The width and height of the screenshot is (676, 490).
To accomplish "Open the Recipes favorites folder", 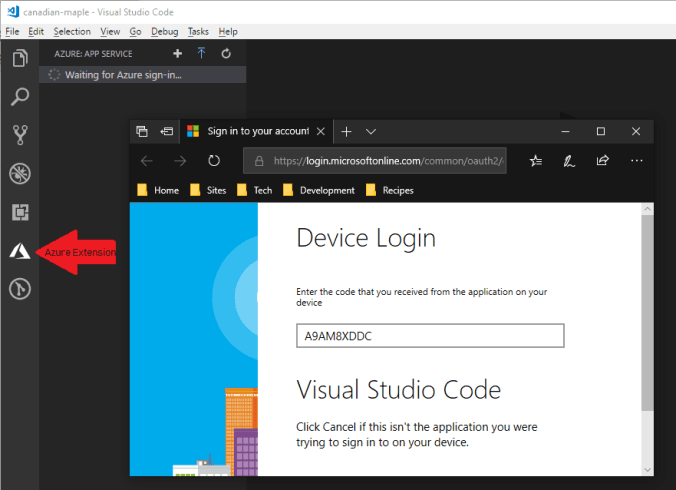I will click(x=389, y=190).
